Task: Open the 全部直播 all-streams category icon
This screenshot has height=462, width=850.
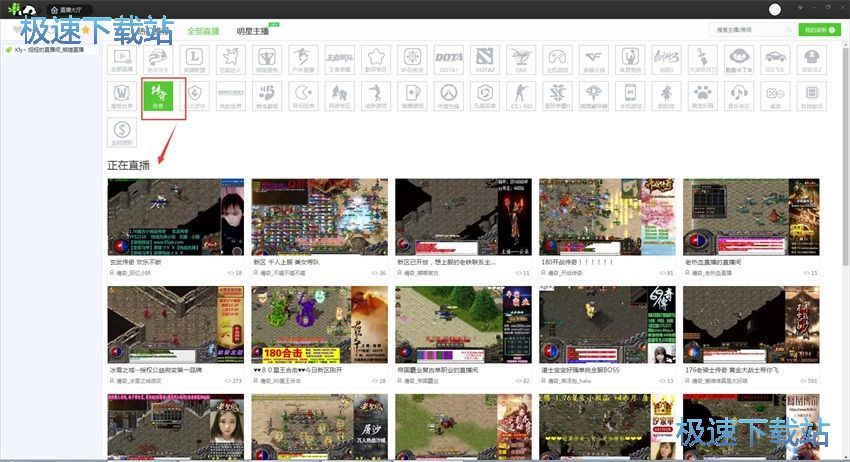Action: point(122,60)
